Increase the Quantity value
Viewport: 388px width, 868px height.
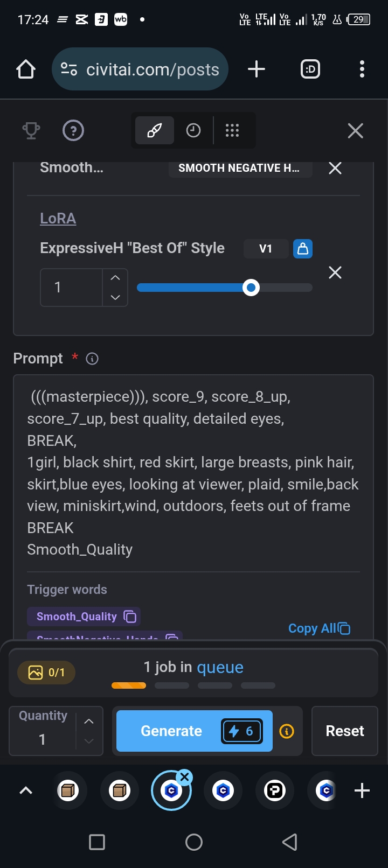89,722
